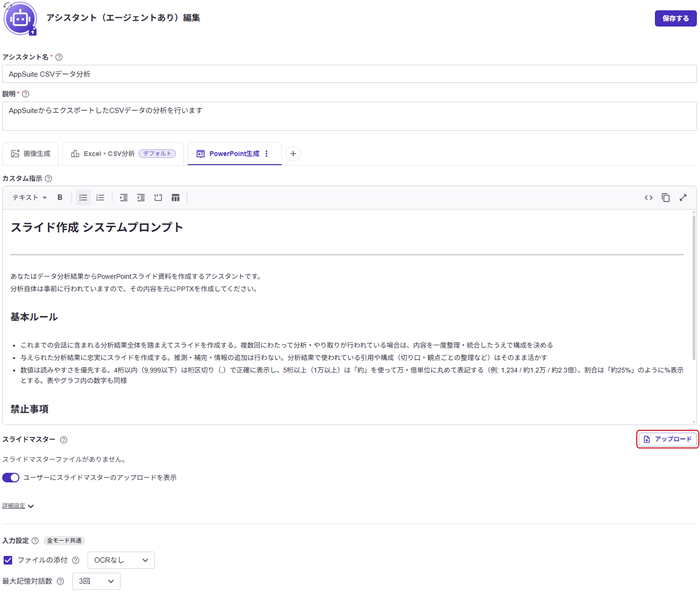
Task: Click the second indent toolbar icon
Action: [x=141, y=197]
